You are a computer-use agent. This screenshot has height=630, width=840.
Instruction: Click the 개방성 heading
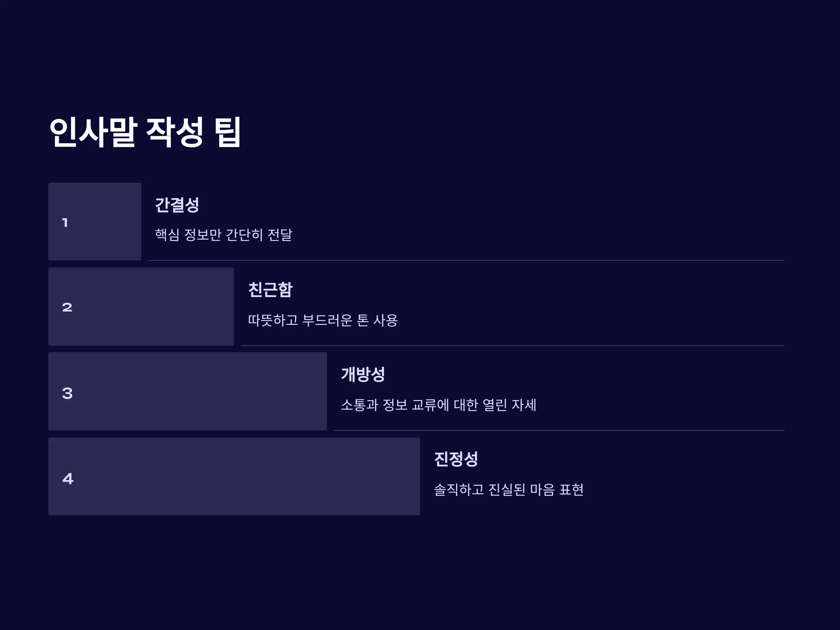(363, 374)
